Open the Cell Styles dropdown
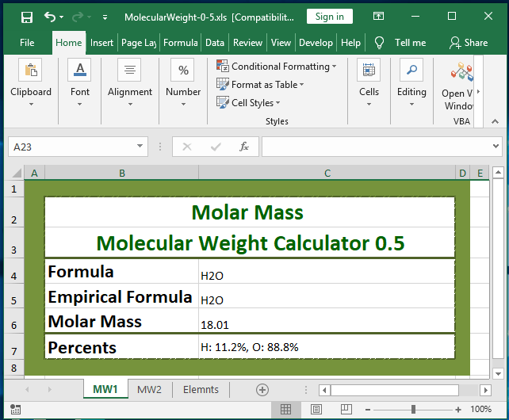 [x=248, y=102]
